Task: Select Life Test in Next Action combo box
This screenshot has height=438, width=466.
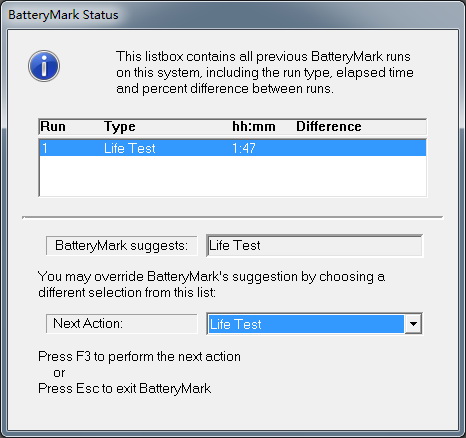Action: pos(306,324)
